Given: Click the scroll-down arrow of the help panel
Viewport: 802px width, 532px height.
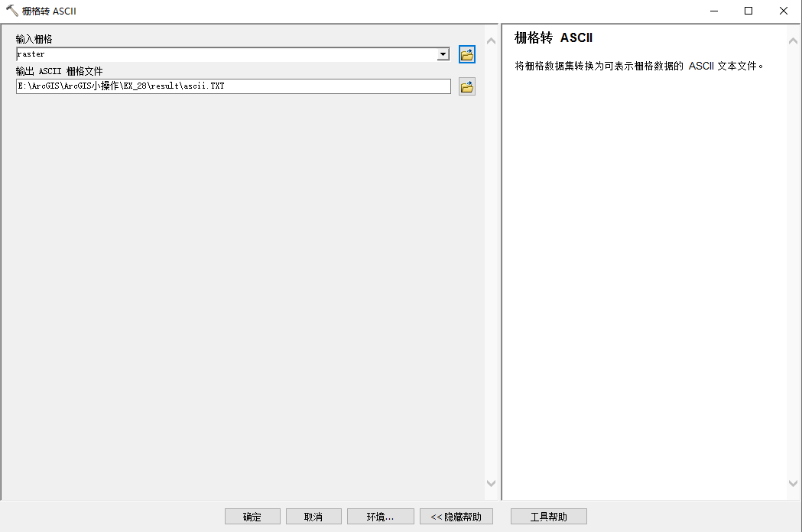Looking at the screenshot, I should pyautogui.click(x=793, y=483).
